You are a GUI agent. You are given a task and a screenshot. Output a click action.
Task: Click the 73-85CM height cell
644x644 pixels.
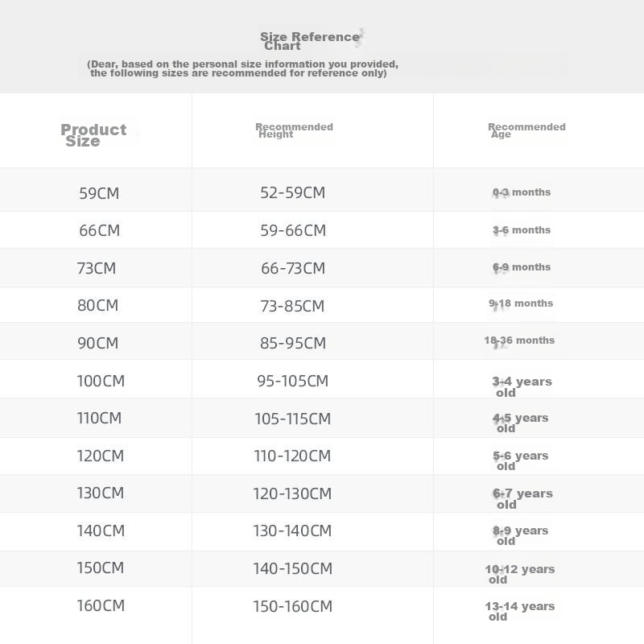[x=292, y=306]
